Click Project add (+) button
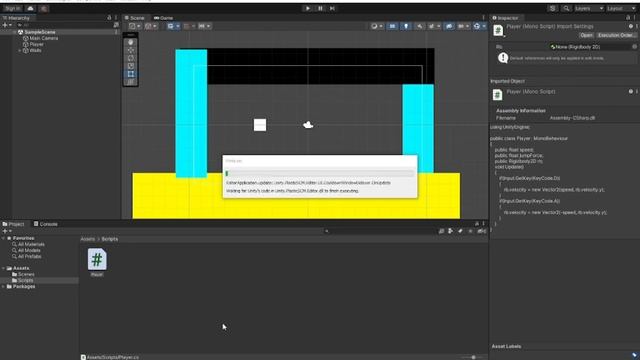This screenshot has height=360, width=640. 7,231
